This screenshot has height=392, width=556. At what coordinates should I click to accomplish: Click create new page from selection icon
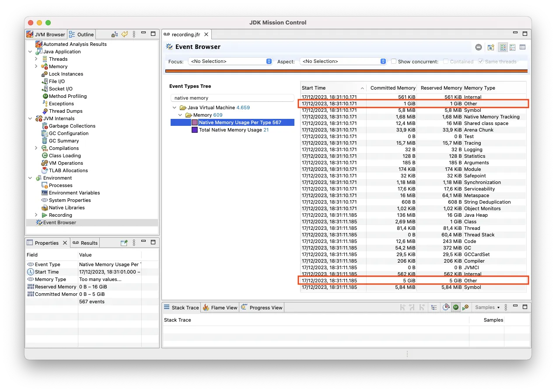point(491,47)
